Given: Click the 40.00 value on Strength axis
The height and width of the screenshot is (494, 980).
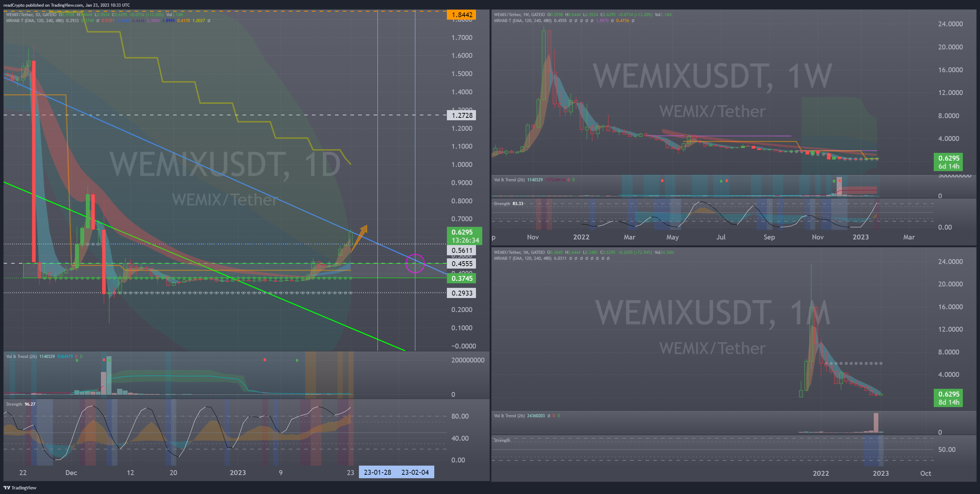Looking at the screenshot, I should pos(460,438).
